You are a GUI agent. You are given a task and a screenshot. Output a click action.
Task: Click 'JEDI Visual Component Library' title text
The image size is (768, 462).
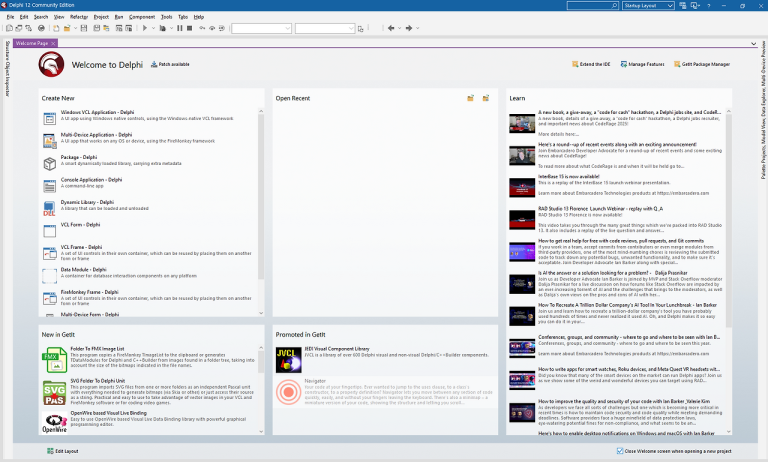pos(337,349)
